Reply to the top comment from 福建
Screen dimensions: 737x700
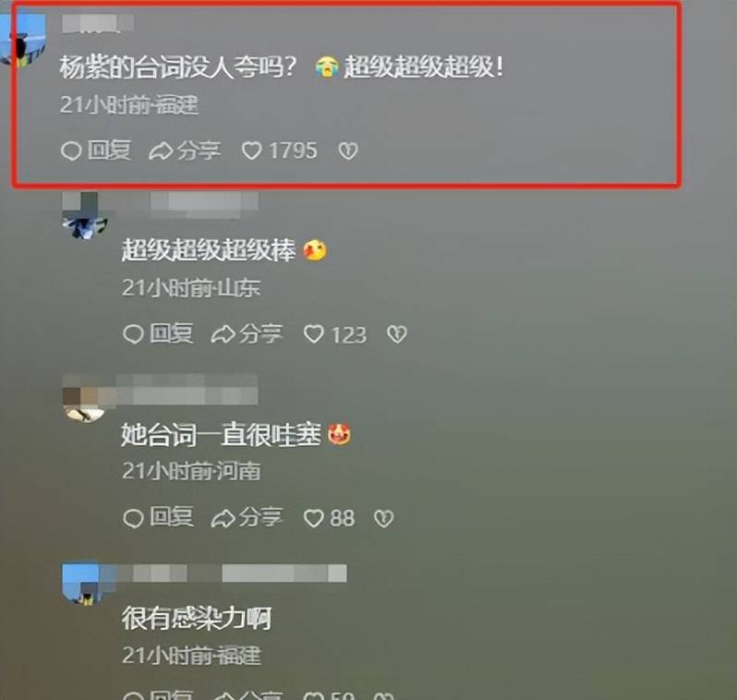[96, 151]
